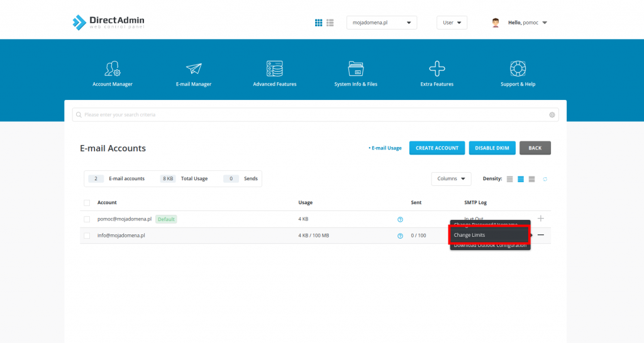
Task: Open Extra Features plus icon
Action: [436, 68]
